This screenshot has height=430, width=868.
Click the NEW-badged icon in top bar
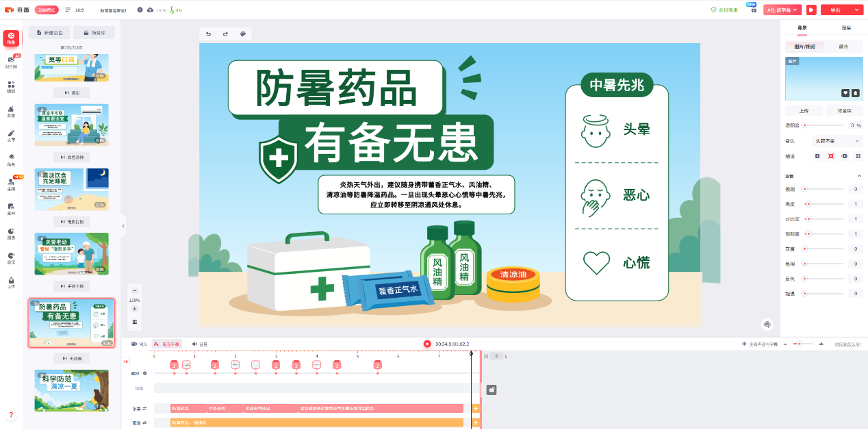[754, 9]
